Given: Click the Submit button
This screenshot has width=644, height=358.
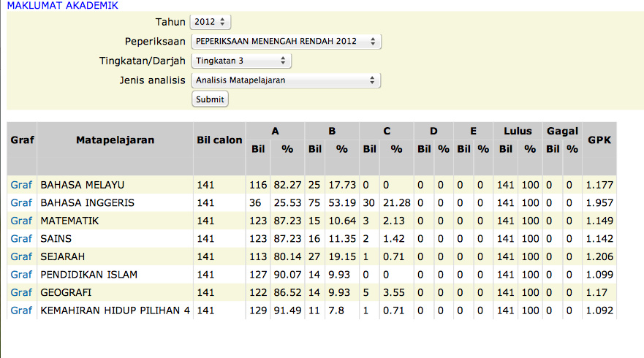Looking at the screenshot, I should tap(210, 99).
